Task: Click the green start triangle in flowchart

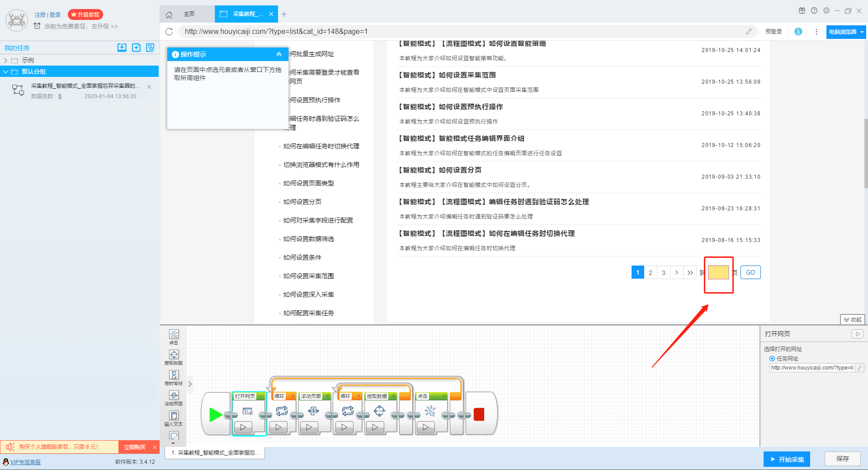Action: (x=215, y=414)
